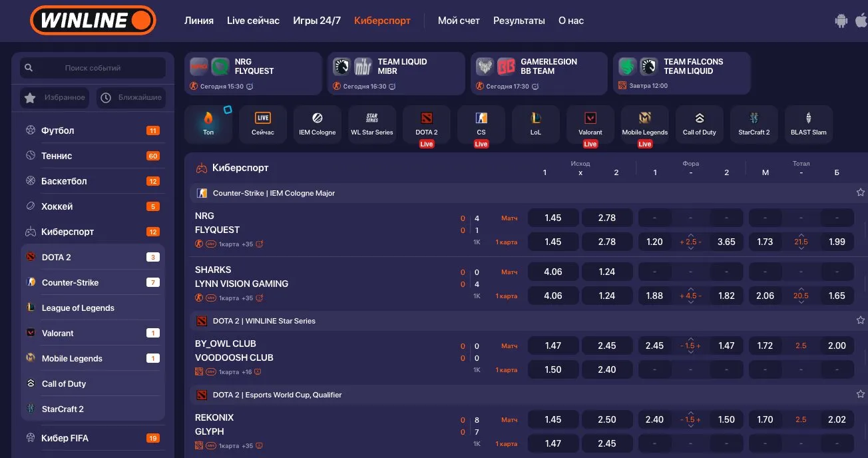Expand Баскетбол in the sidebar
Screen dimensions: 868x458
93,181
